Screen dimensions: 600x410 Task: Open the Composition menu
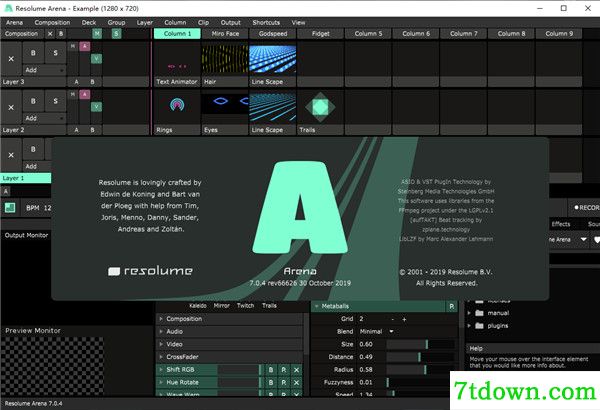point(52,23)
